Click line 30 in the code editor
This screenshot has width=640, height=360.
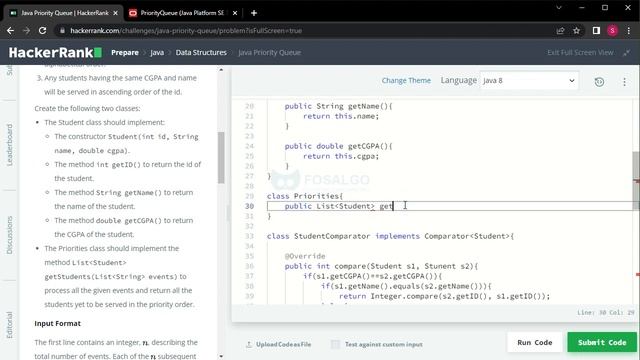(x=450, y=206)
